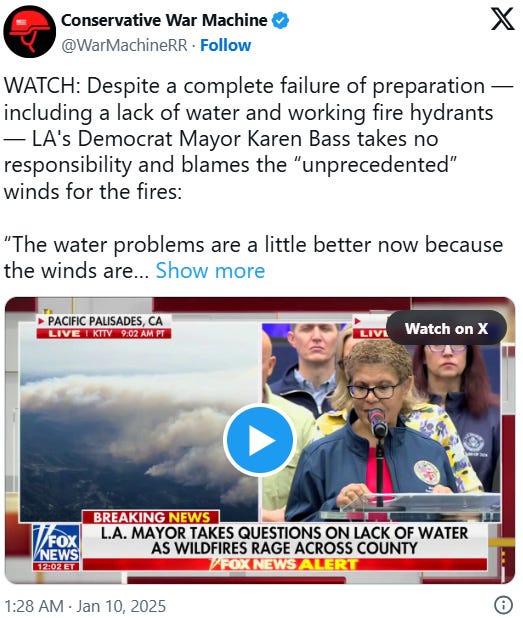Click the blue verified checkmark badge
This screenshot has width=523, height=618.
click(281, 20)
